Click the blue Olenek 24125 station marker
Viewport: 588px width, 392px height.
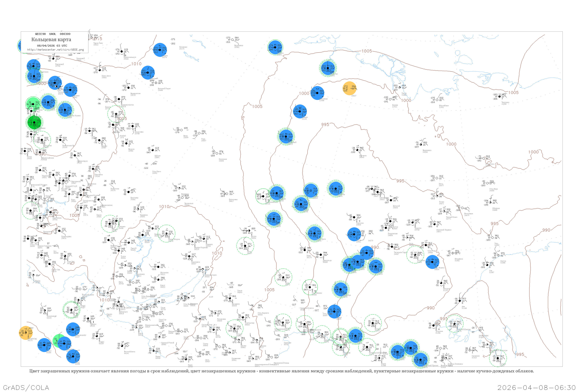point(300,111)
